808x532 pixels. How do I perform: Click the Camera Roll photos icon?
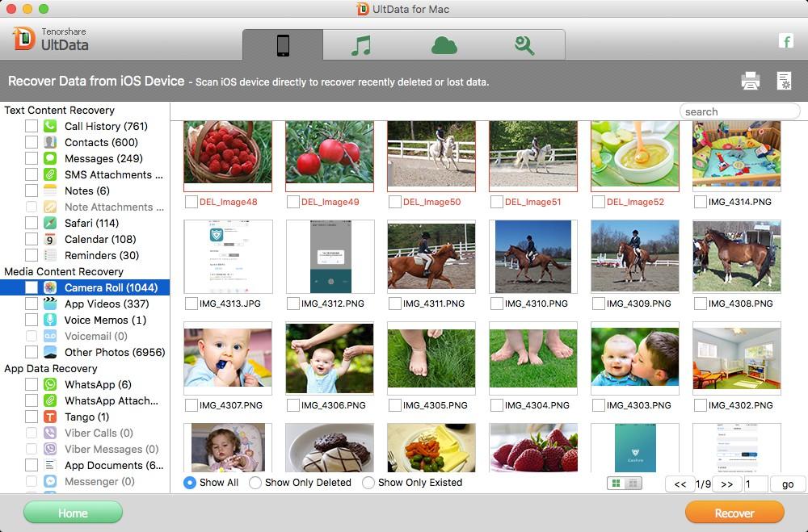click(50, 287)
